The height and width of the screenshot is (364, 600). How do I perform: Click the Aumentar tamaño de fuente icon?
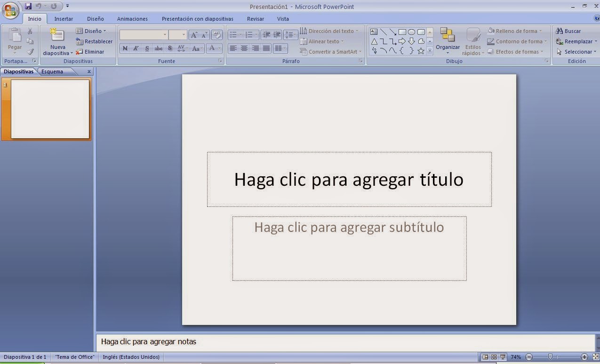pyautogui.click(x=194, y=34)
